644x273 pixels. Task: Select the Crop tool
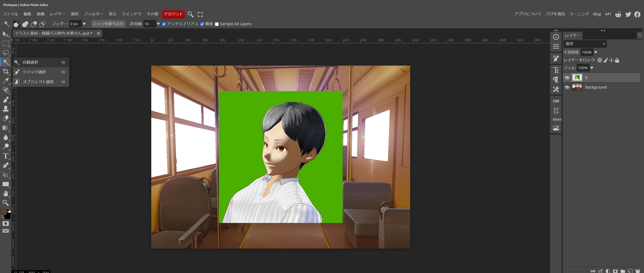click(x=6, y=72)
